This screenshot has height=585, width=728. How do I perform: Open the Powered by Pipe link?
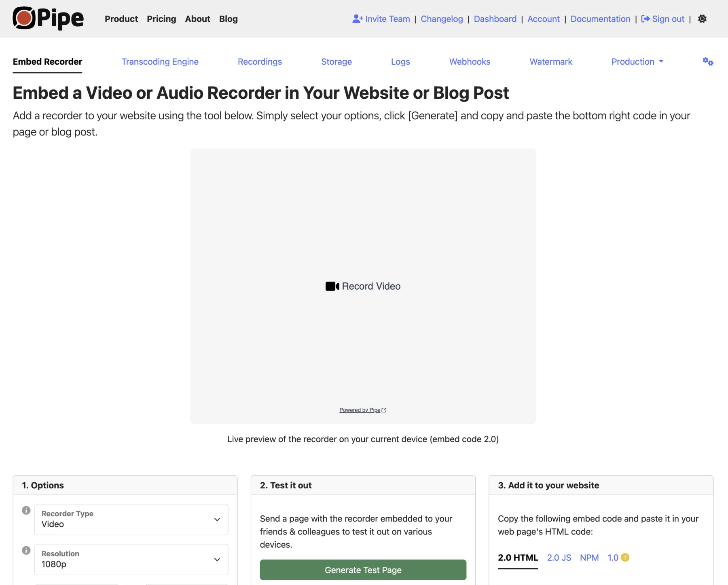[x=363, y=410]
